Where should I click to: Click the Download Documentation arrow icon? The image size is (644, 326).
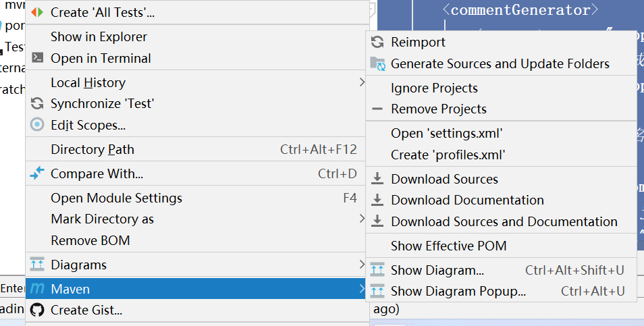coord(377,200)
